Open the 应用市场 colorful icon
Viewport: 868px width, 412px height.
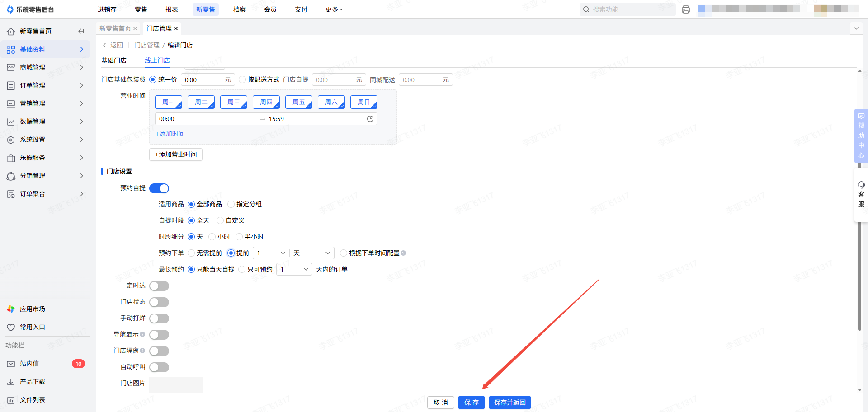click(11, 309)
